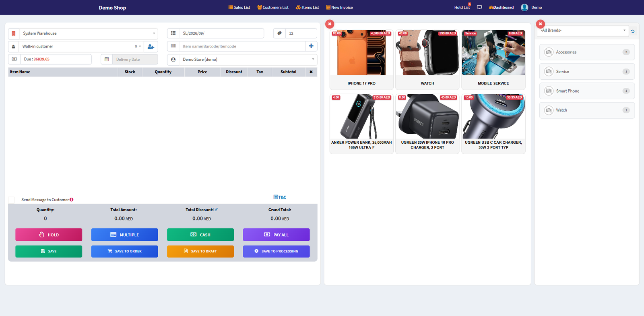Close the brands panel with red X
644x316 pixels.
pos(541,24)
